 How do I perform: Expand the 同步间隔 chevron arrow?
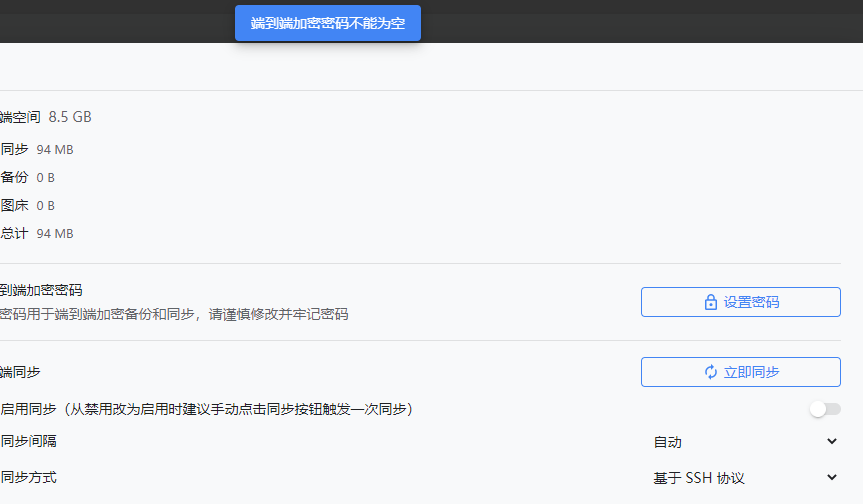[832, 441]
